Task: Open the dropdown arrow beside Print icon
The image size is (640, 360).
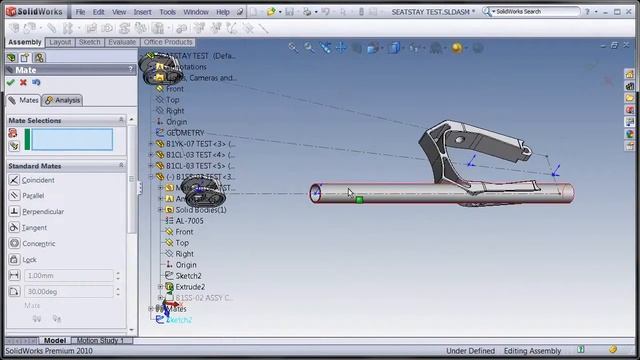Action: pos(316,12)
